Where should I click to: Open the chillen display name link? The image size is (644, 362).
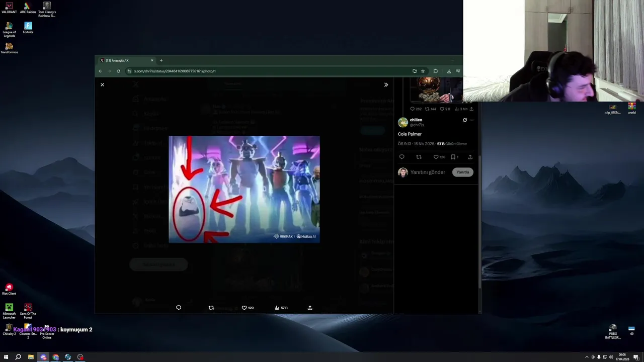click(x=416, y=120)
